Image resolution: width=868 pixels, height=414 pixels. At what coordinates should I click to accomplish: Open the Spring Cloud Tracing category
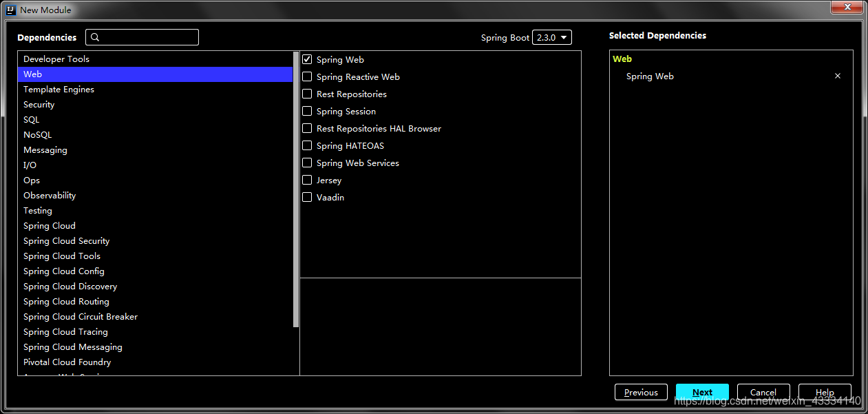[156, 332]
